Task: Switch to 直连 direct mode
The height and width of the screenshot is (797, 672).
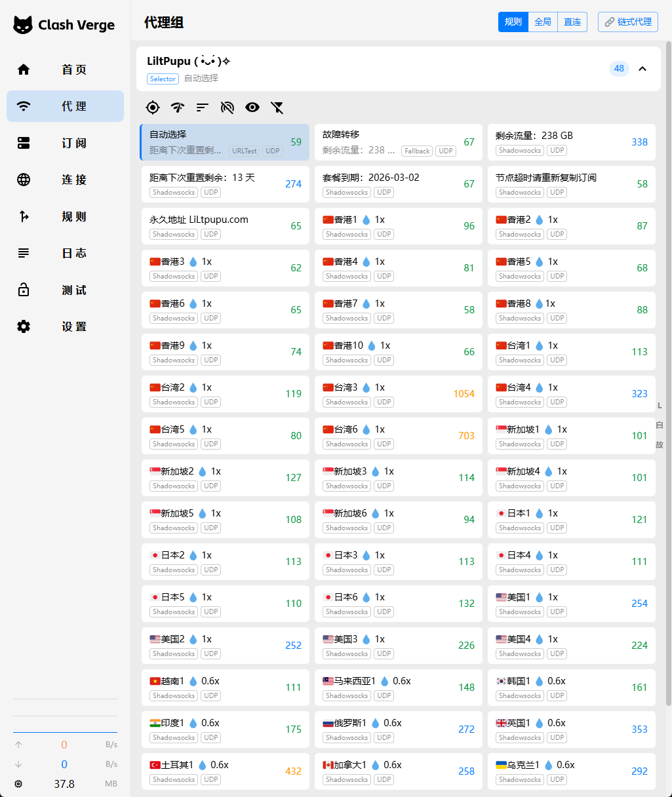Action: (x=572, y=22)
